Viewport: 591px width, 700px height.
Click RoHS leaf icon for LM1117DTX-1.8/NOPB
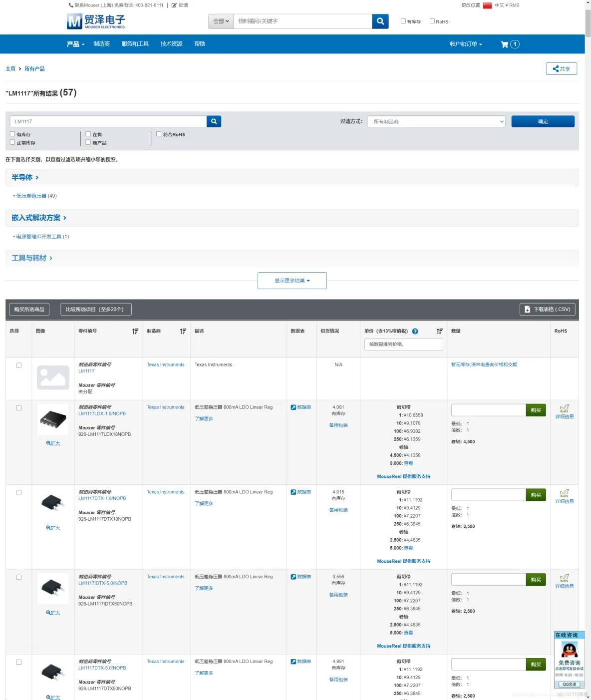click(565, 493)
